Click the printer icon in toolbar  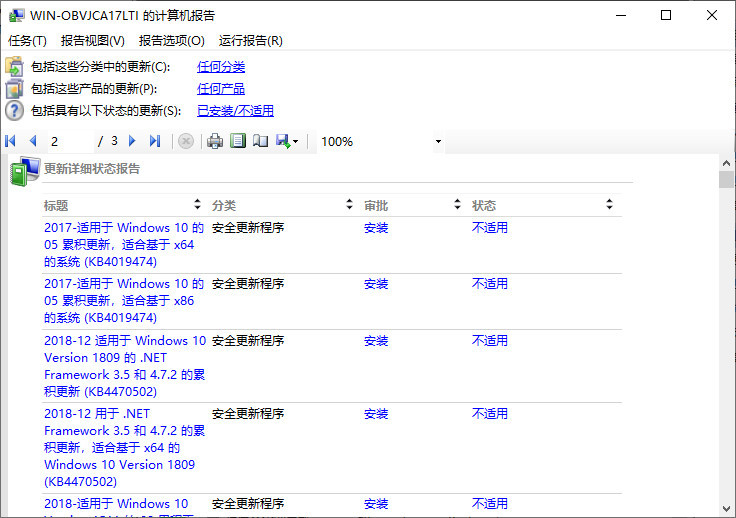click(214, 141)
